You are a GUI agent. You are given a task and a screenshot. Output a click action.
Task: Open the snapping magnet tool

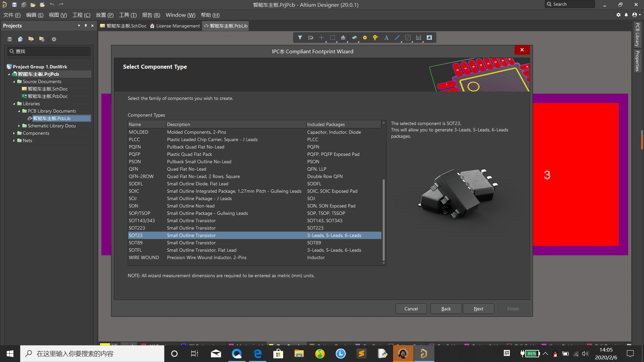click(311, 38)
